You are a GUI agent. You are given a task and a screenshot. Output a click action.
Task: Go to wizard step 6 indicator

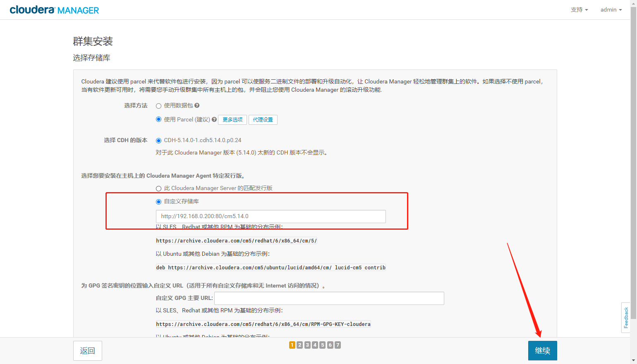point(330,345)
